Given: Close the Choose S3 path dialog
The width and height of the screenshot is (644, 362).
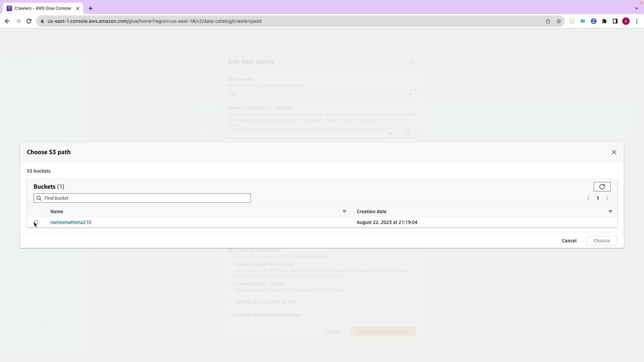Looking at the screenshot, I should [614, 152].
